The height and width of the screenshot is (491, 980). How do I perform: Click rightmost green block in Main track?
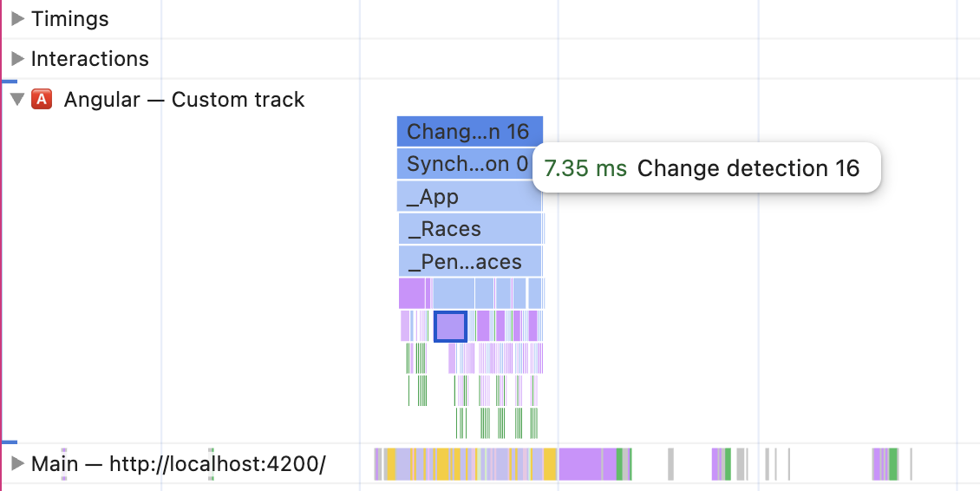[893, 464]
